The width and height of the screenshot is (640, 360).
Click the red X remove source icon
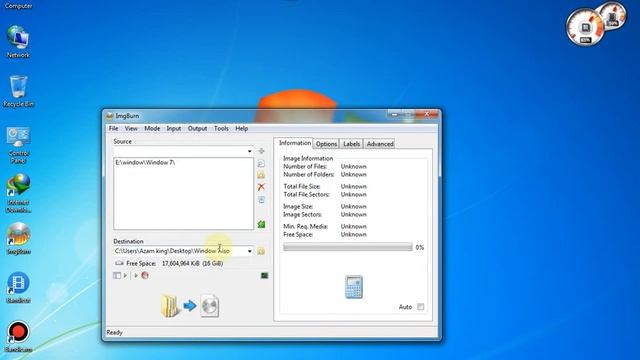tap(261, 187)
